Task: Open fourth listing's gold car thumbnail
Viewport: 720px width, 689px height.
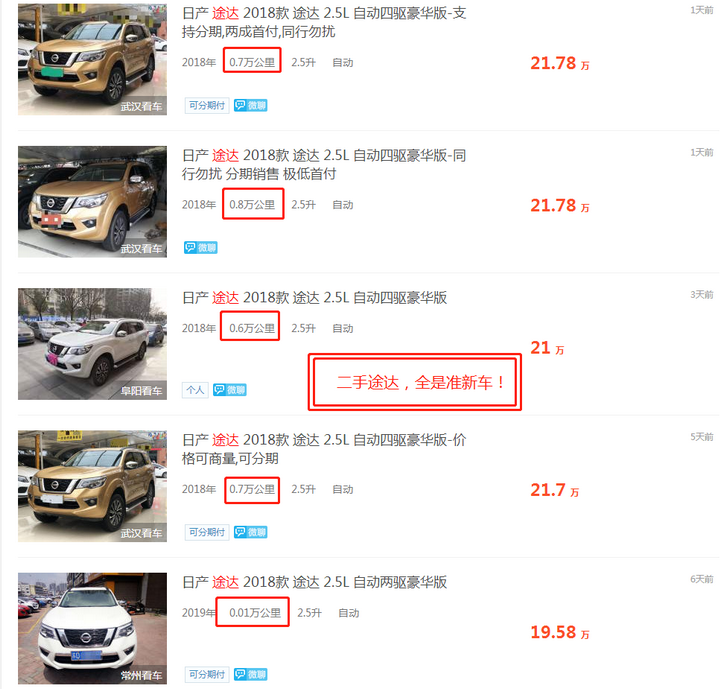Action: [92, 486]
